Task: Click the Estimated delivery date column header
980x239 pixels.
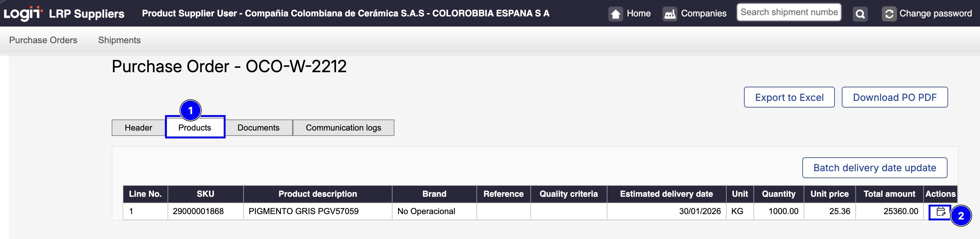Action: 666,194
